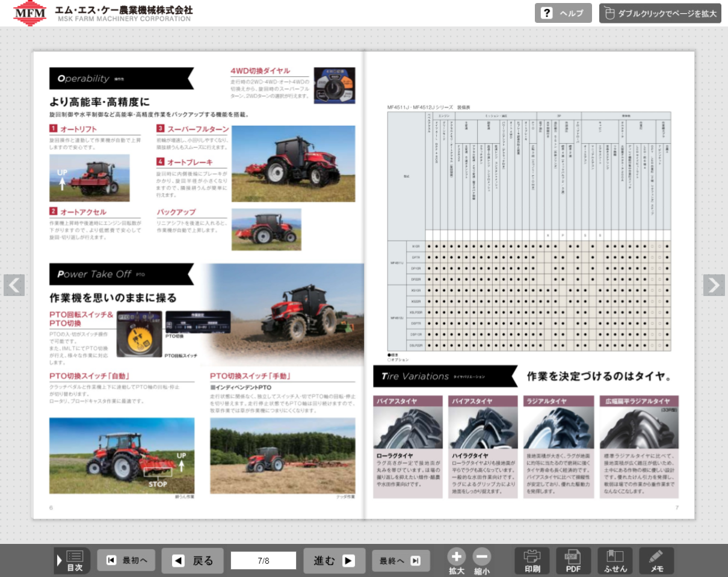
Task: Click the ラジアルタイヤ tire image
Action: pos(558,428)
